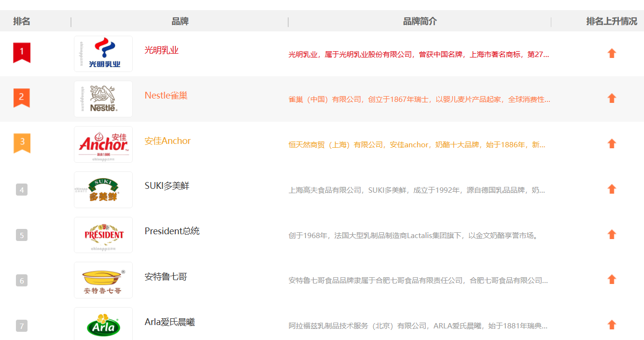Click the 排名 column header
The width and height of the screenshot is (644, 340).
22,21
